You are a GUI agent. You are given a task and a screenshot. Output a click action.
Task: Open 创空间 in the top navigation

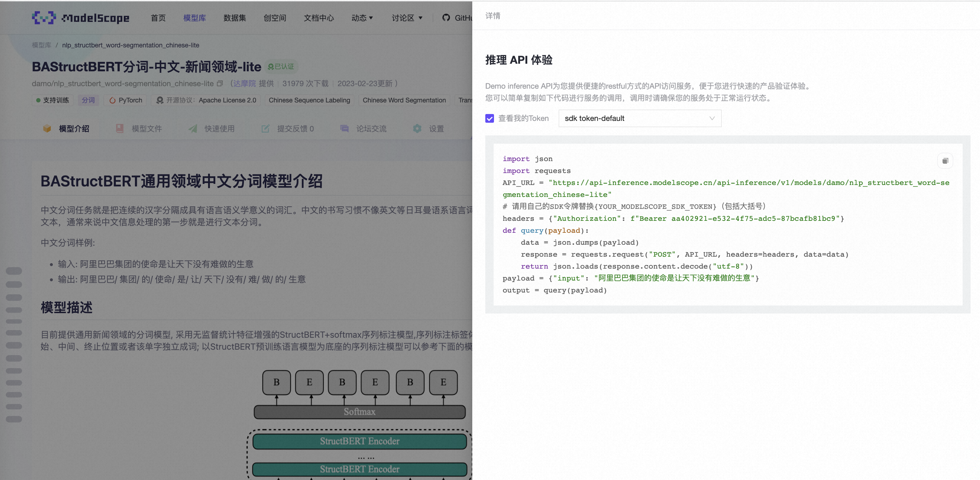point(275,18)
